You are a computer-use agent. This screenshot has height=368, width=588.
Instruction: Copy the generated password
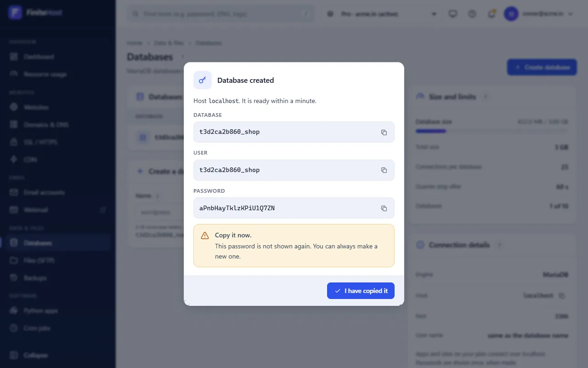(384, 208)
